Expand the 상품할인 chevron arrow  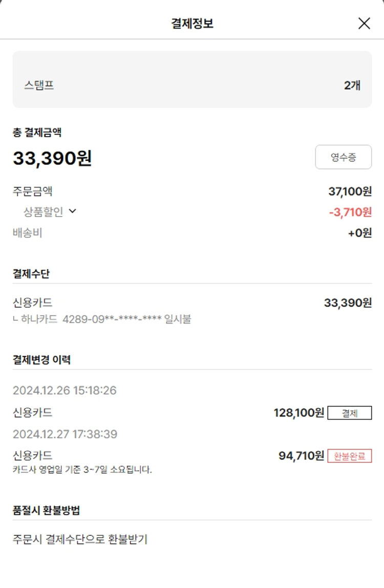[72, 211]
